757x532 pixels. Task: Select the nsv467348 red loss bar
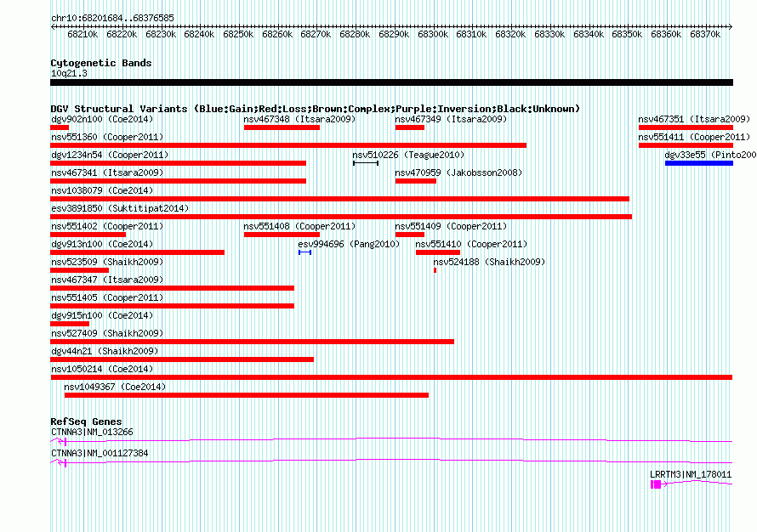pos(282,127)
